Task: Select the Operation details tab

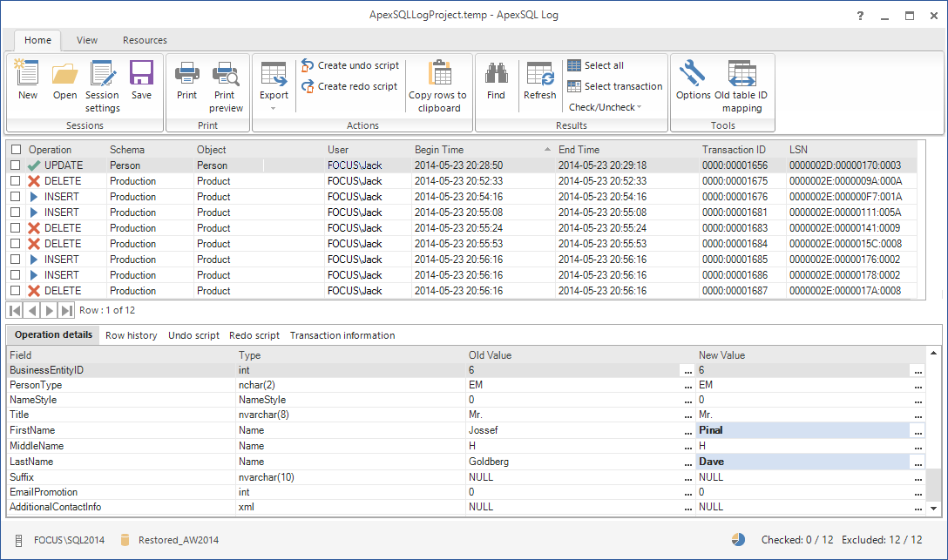Action: pos(53,334)
